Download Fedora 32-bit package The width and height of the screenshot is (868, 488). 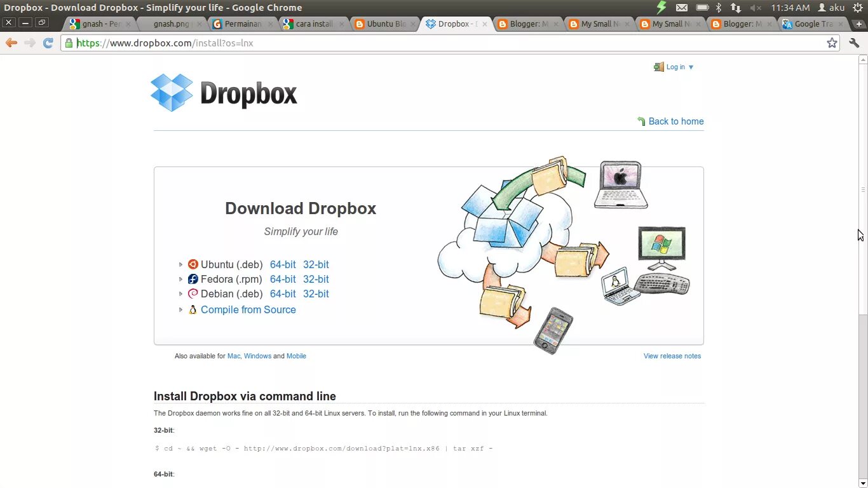pyautogui.click(x=316, y=279)
